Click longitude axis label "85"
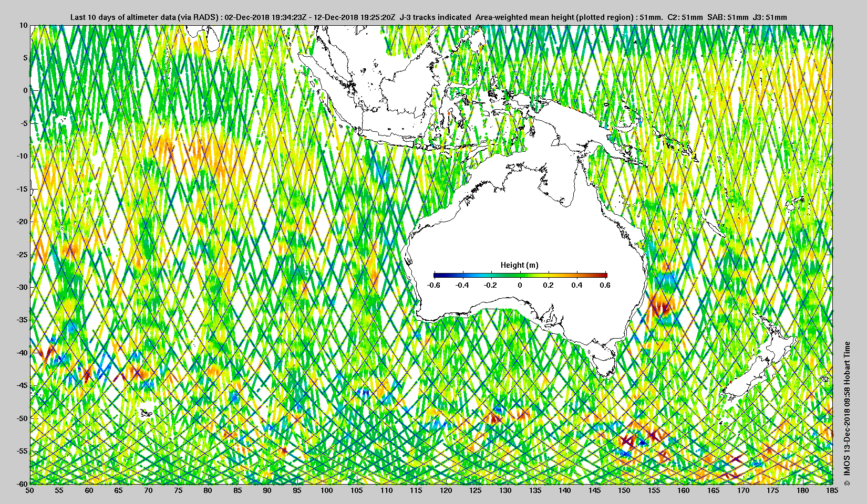 [238, 490]
